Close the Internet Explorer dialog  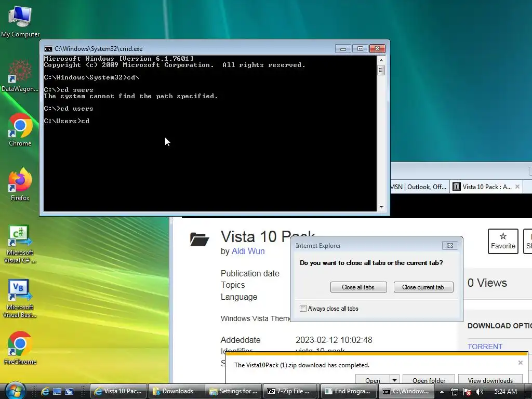(450, 245)
